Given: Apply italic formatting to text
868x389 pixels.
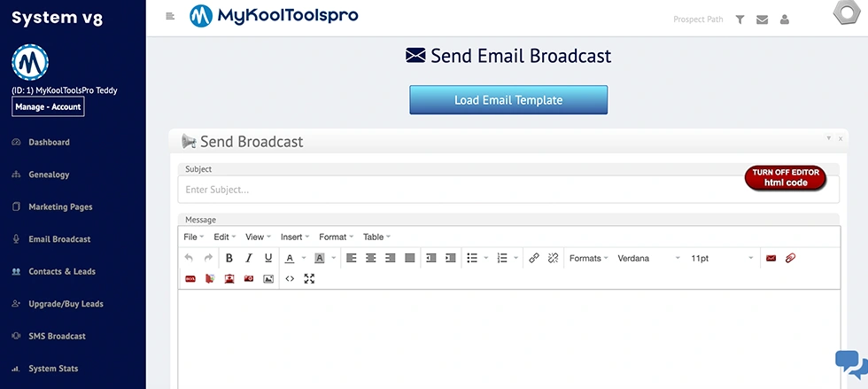Looking at the screenshot, I should pyautogui.click(x=249, y=258).
